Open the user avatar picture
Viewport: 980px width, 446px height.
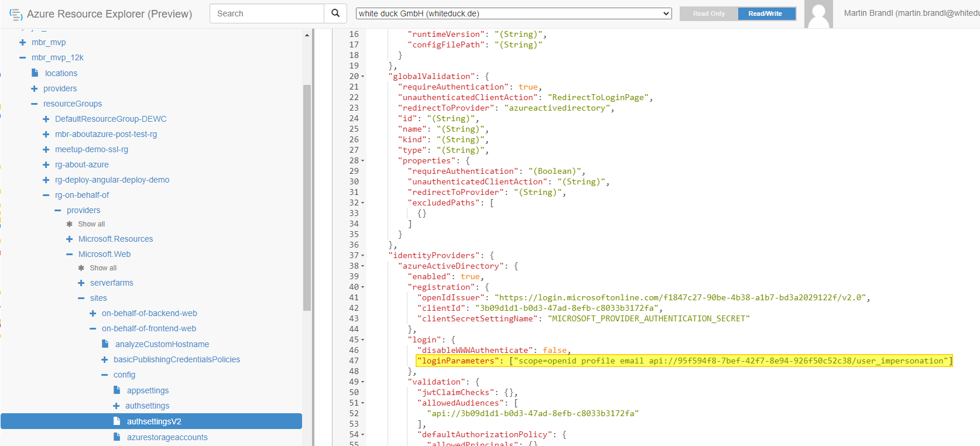click(x=818, y=14)
